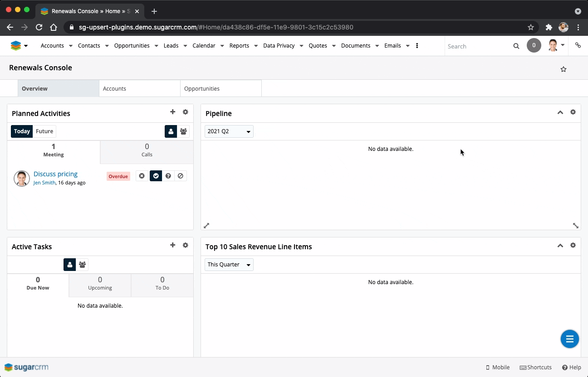
Task: Dismiss the Discuss pricing activity with the X icon
Action: (142, 176)
